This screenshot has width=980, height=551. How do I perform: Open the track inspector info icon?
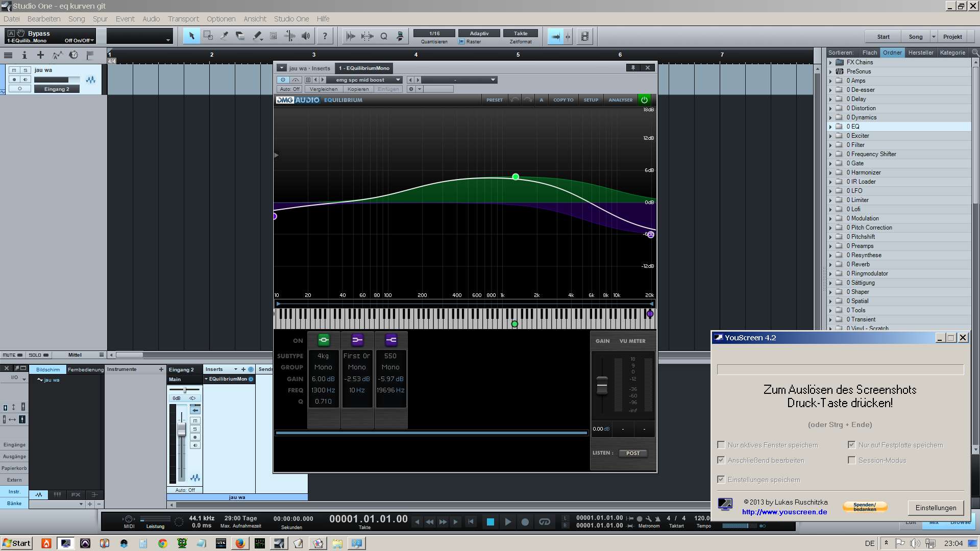tap(24, 55)
